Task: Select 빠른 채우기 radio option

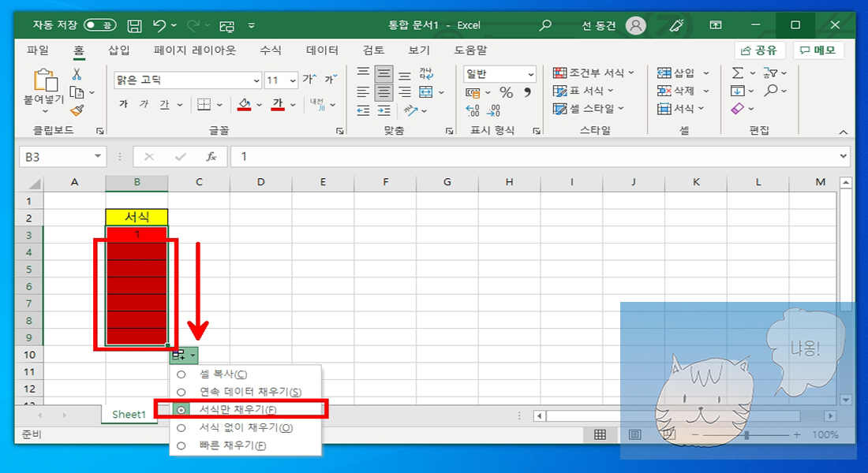Action: click(181, 445)
